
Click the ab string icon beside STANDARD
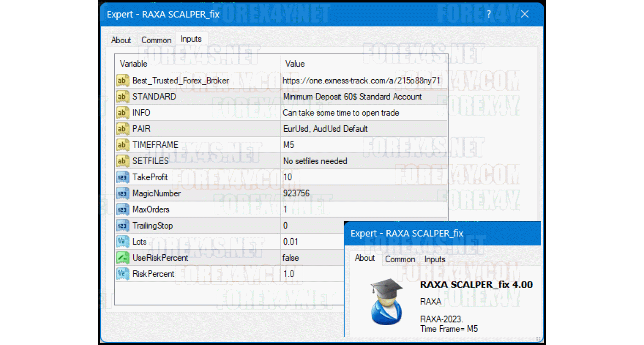(x=122, y=97)
